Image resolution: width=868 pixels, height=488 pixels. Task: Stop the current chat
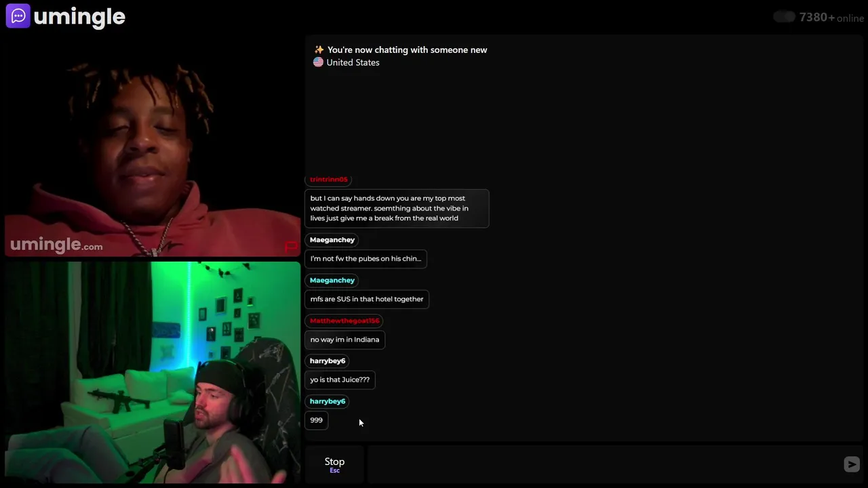tap(334, 464)
